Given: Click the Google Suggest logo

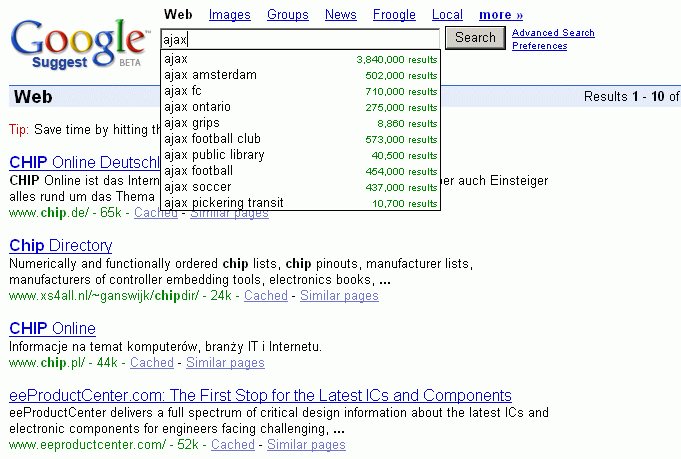Looking at the screenshot, I should [x=80, y=44].
